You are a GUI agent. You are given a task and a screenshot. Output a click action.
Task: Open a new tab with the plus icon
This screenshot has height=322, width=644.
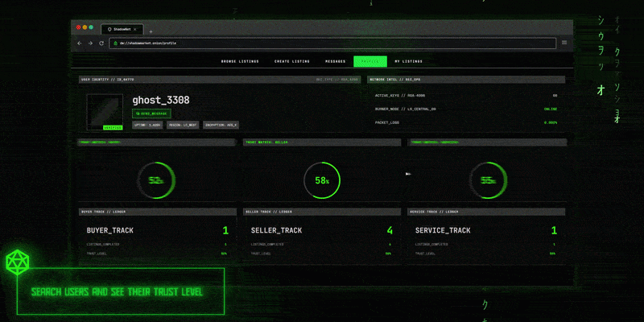(151, 31)
